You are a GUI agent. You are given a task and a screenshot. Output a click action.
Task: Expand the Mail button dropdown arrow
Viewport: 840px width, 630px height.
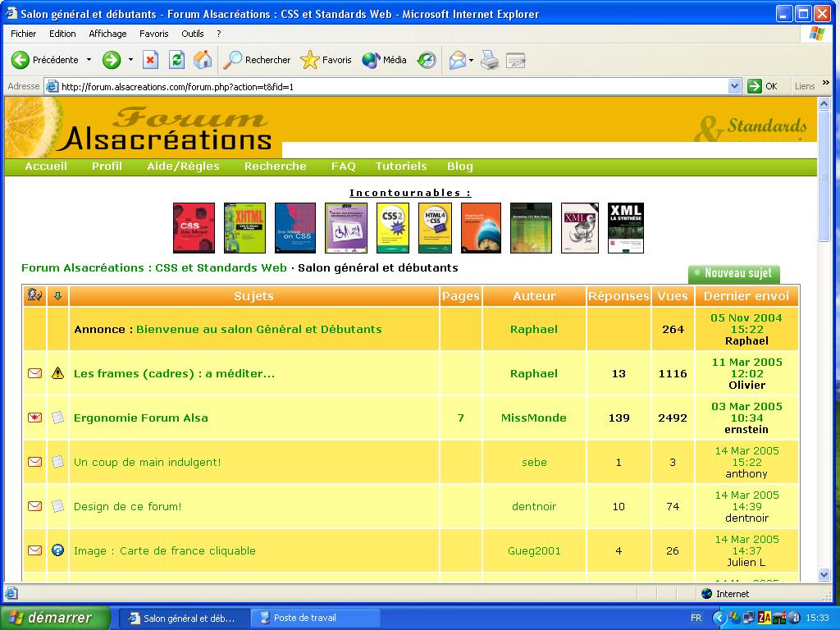click(472, 60)
